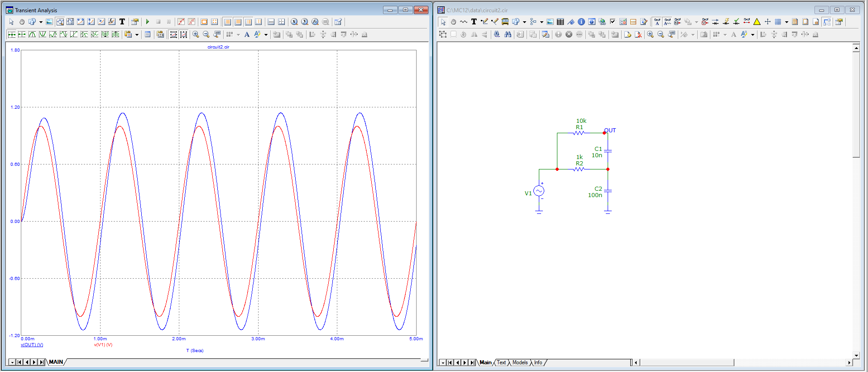Select the Pan hand tool in schematic window
The image size is (868, 372).
[x=453, y=22]
